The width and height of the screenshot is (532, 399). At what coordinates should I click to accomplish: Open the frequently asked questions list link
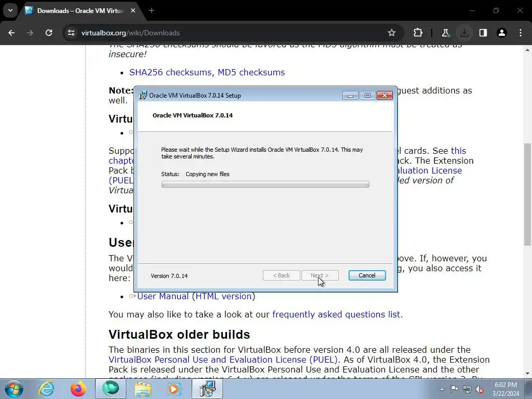point(336,314)
